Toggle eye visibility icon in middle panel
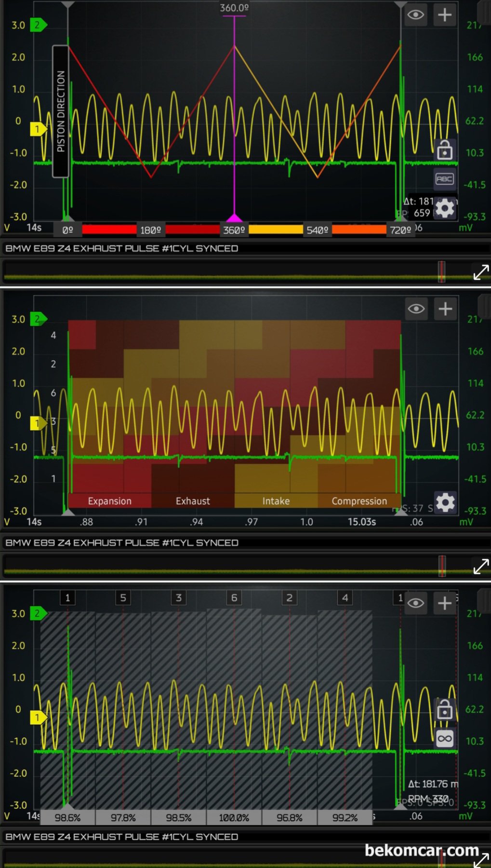This screenshot has height=868, width=491. (416, 309)
